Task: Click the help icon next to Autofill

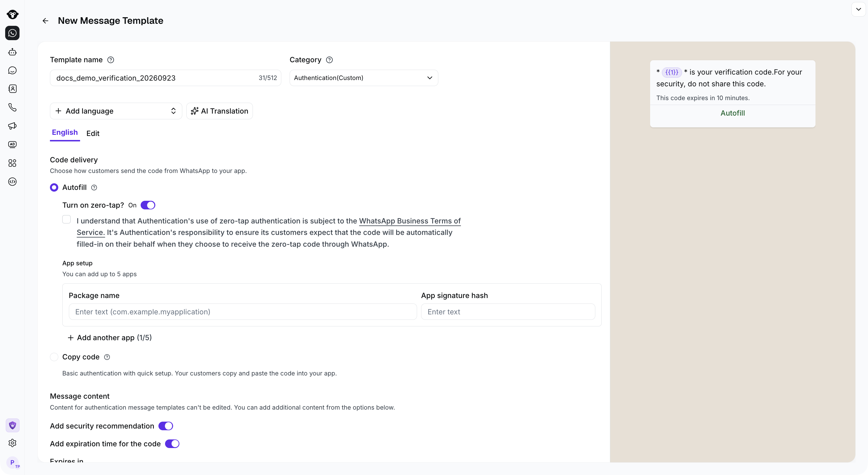Action: click(94, 188)
